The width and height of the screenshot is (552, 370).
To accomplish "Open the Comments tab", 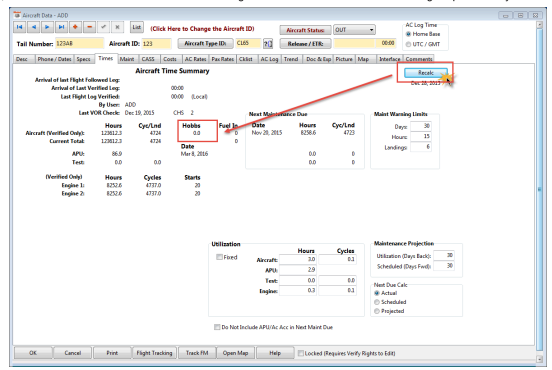I will 419,59.
